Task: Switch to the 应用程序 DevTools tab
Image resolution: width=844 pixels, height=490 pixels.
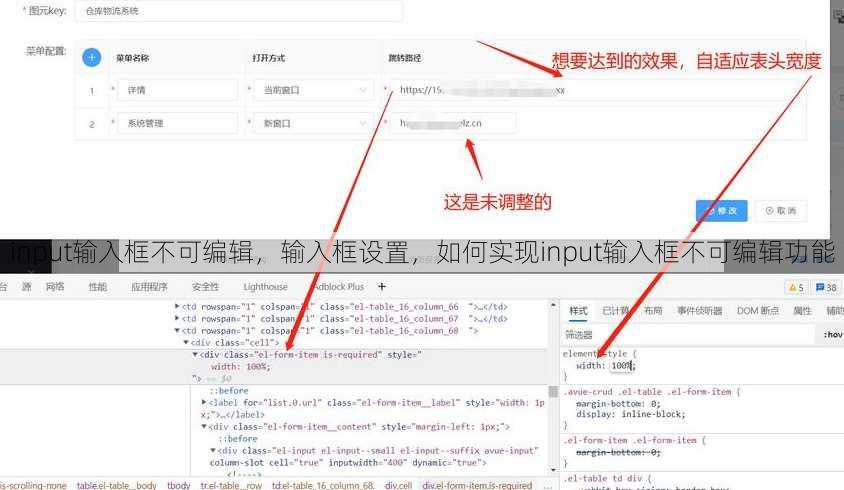Action: tap(150, 286)
